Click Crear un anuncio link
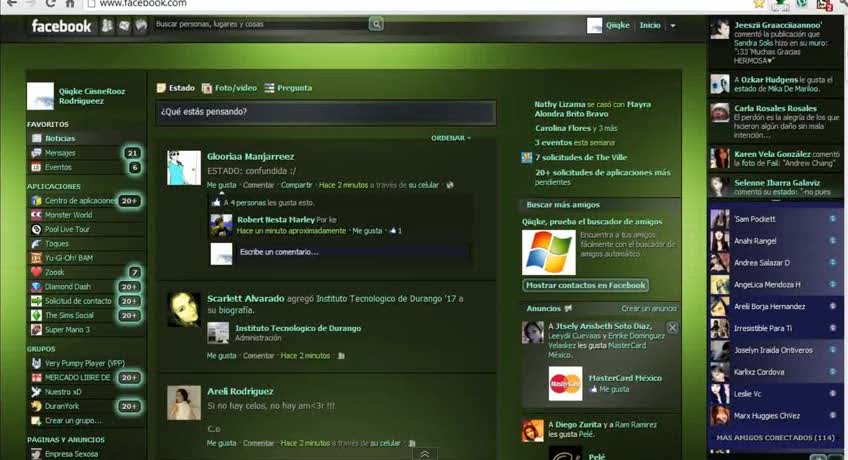Viewport: 848px width, 460px height. pos(649,308)
